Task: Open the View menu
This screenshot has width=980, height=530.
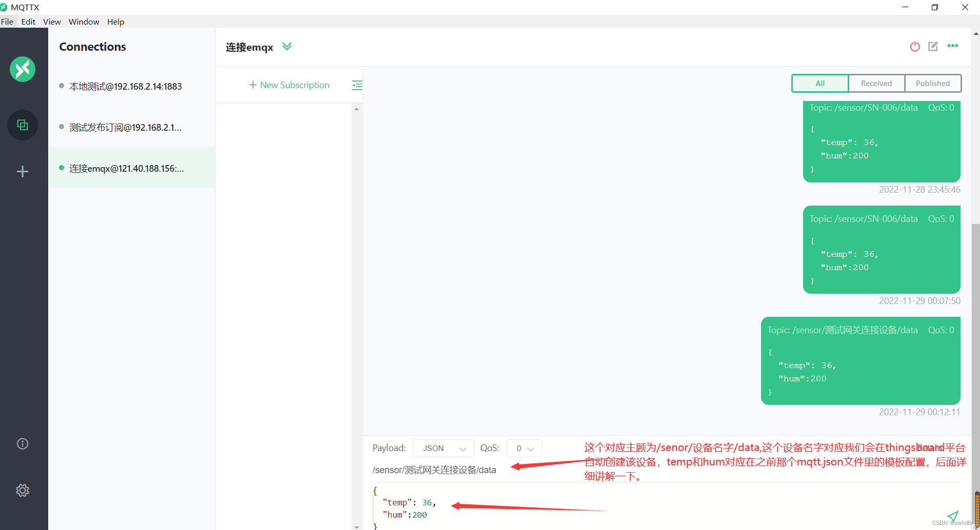Action: coord(52,22)
